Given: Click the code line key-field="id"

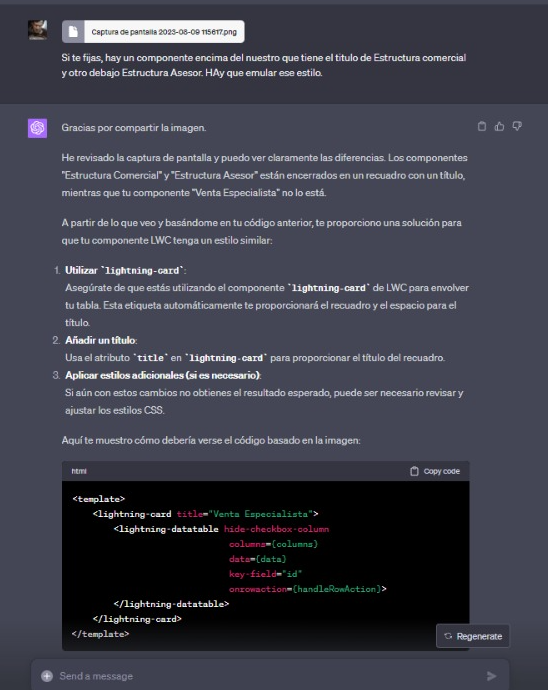Looking at the screenshot, I should click(x=265, y=574).
